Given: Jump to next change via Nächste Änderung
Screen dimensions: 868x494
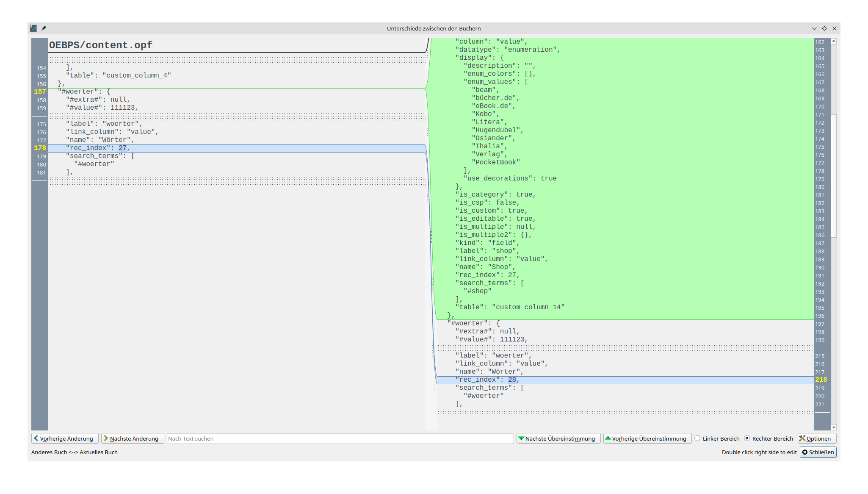Looking at the screenshot, I should click(133, 438).
